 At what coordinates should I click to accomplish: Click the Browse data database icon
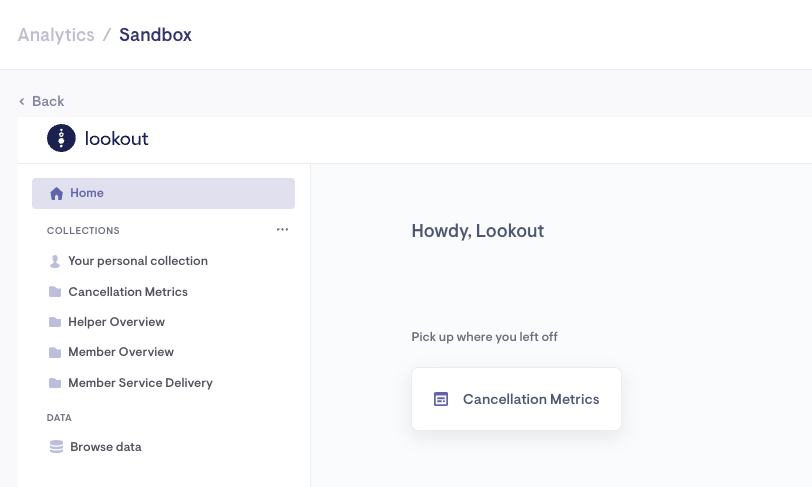[57, 447]
